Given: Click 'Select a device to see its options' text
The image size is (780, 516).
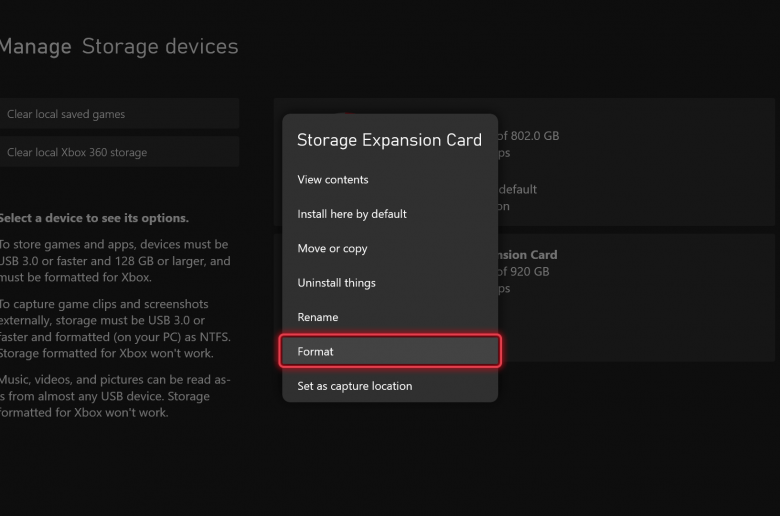Looking at the screenshot, I should (94, 218).
